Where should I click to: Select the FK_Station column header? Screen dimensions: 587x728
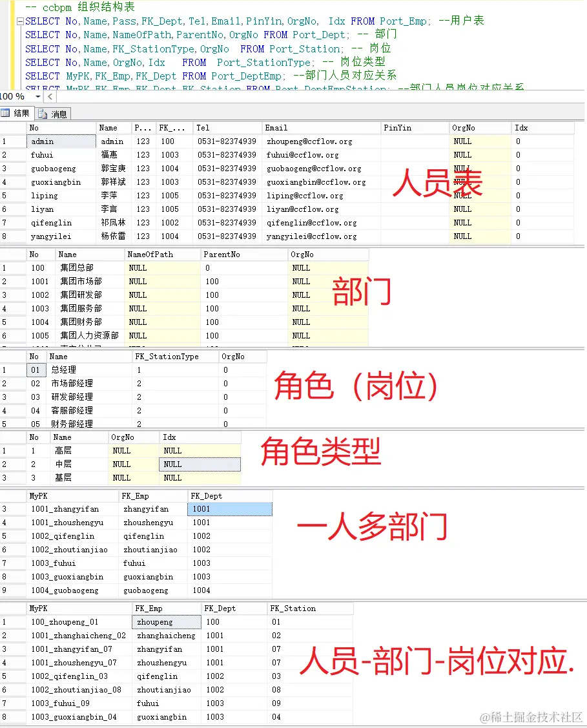click(x=310, y=608)
